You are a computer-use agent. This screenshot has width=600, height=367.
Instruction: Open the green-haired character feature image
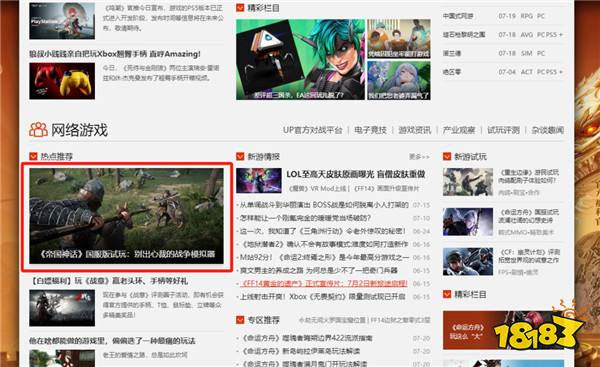click(x=300, y=60)
